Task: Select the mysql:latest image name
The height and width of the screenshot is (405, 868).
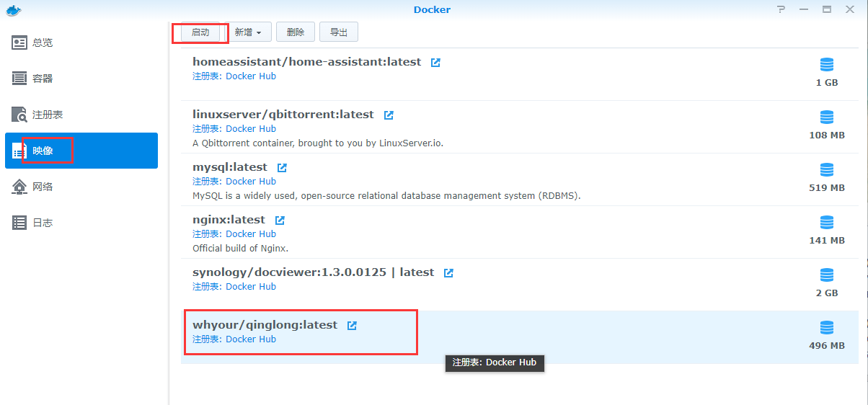Action: pos(230,167)
